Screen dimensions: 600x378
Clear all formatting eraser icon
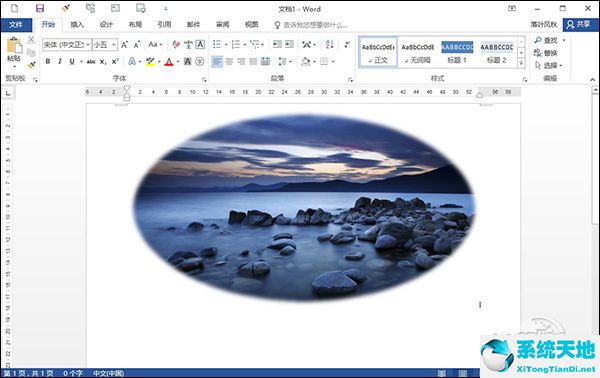click(176, 44)
